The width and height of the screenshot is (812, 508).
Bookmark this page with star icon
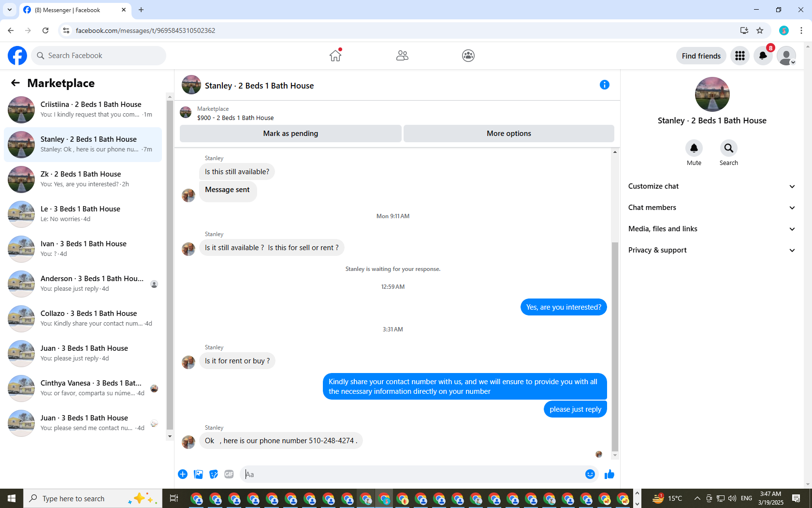pyautogui.click(x=760, y=30)
